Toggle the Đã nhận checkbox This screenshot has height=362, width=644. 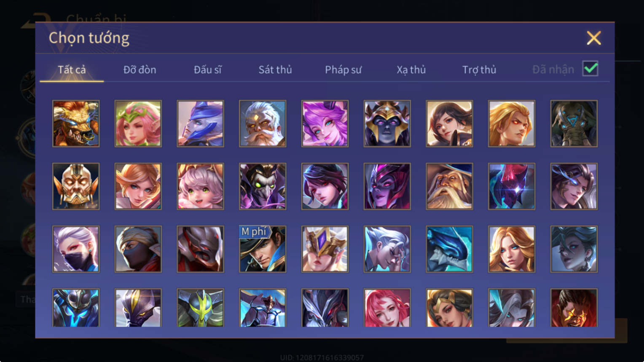[590, 68]
